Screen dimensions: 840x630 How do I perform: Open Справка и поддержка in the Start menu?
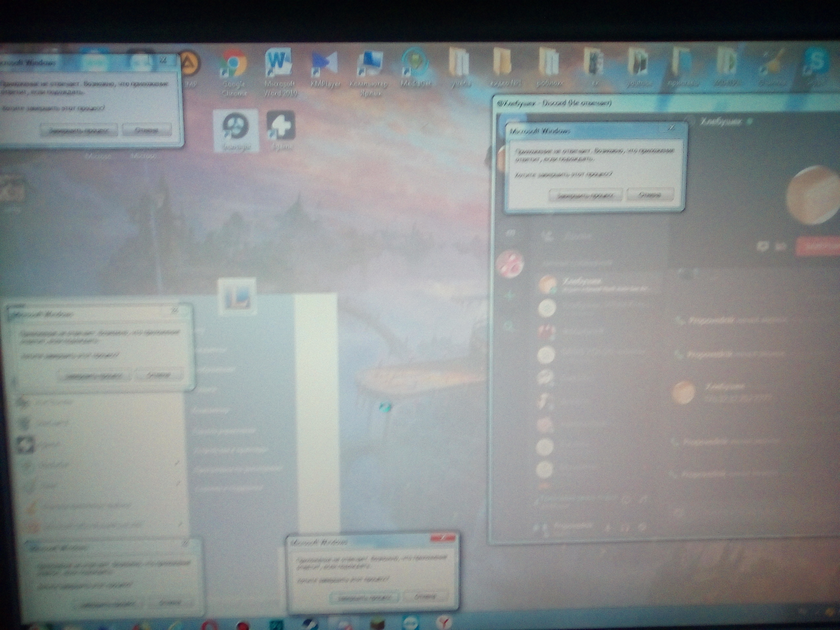point(229,488)
